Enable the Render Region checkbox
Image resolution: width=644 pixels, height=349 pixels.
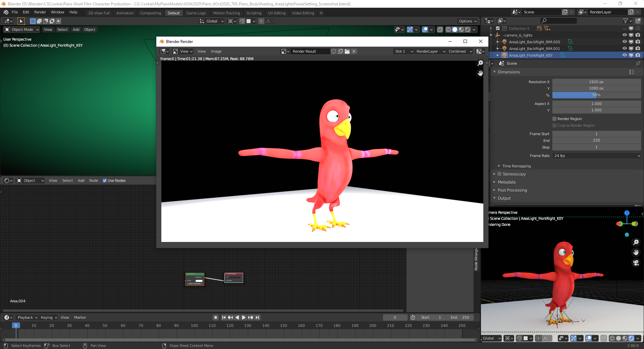pos(554,119)
